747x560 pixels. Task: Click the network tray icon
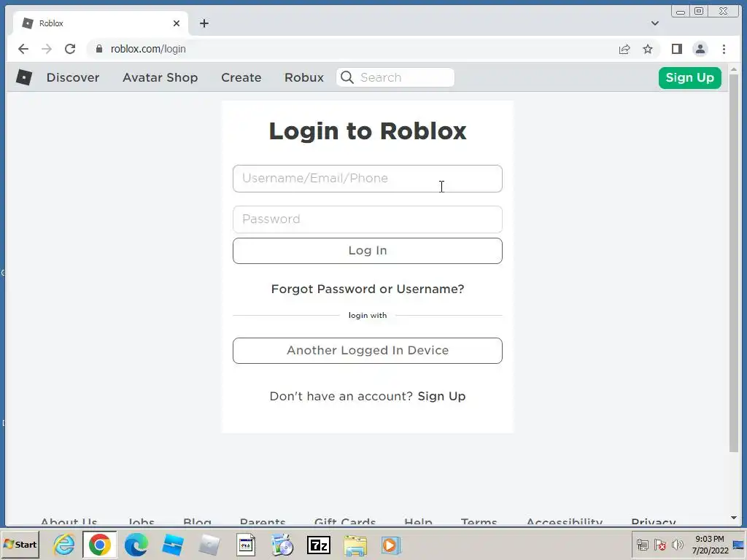[x=642, y=544]
